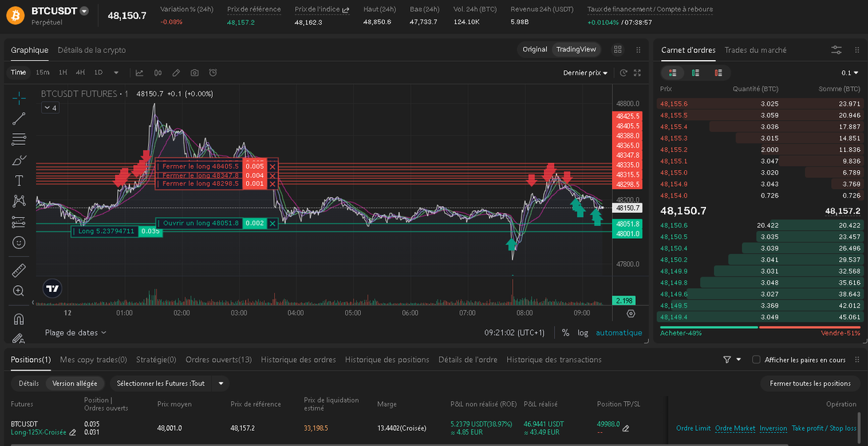Open more timeframes dropdown arrow

click(116, 72)
